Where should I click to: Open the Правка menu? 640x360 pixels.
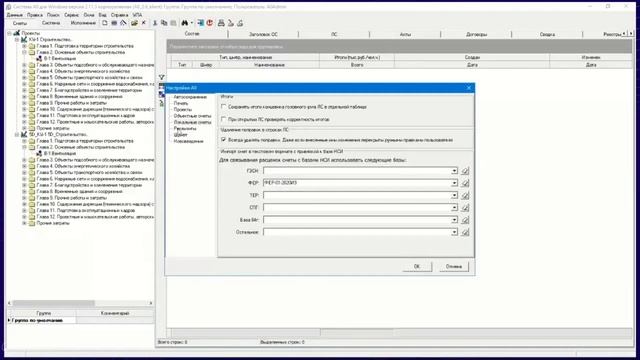[x=35, y=15]
